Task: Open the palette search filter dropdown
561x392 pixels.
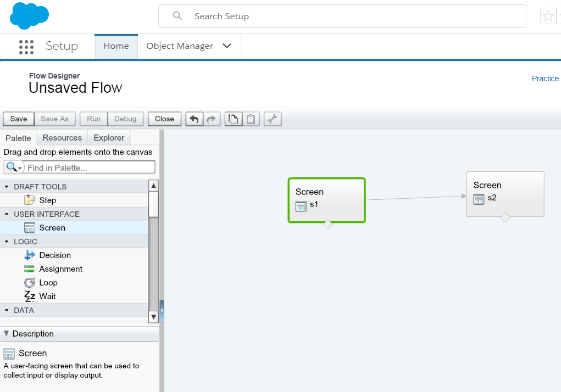Action: click(14, 167)
